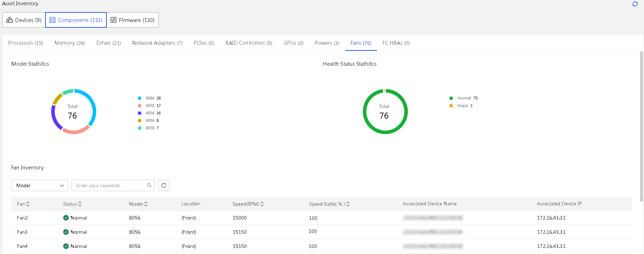This screenshot has width=644, height=254.
Task: Click the Health Status donut chart
Action: (385, 112)
